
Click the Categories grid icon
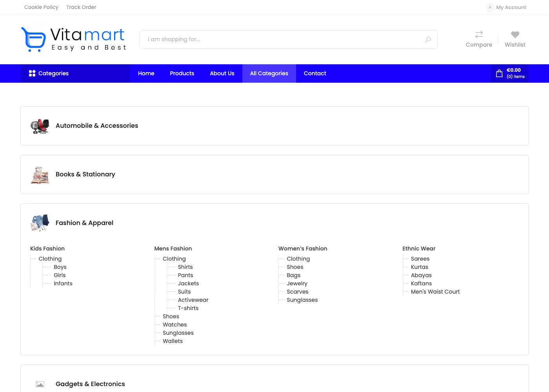coord(32,73)
